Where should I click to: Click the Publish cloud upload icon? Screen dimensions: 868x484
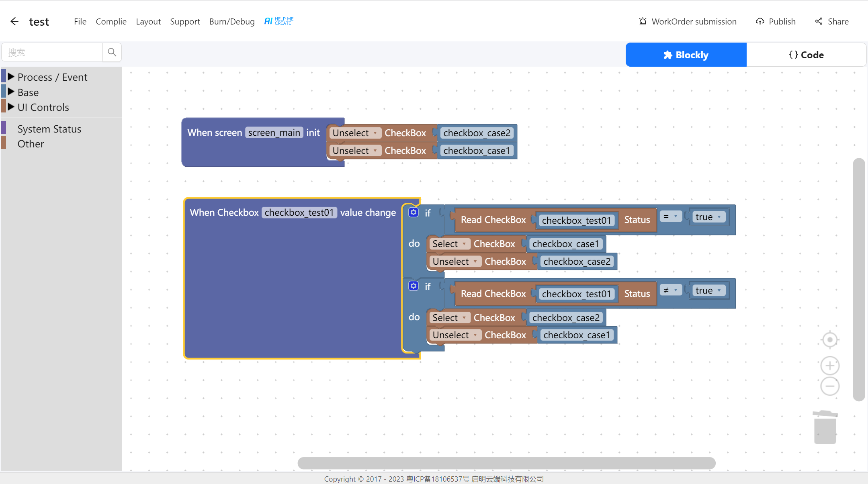[x=760, y=21]
